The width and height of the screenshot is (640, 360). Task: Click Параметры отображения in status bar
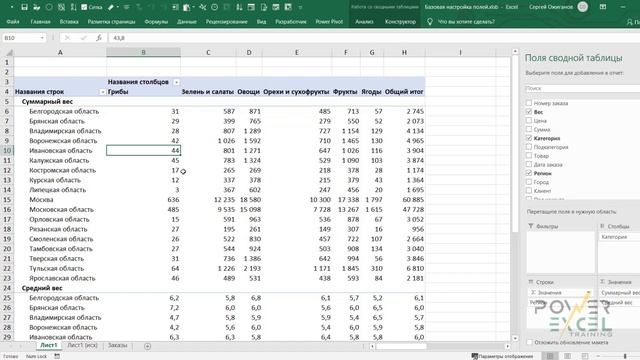point(502,356)
